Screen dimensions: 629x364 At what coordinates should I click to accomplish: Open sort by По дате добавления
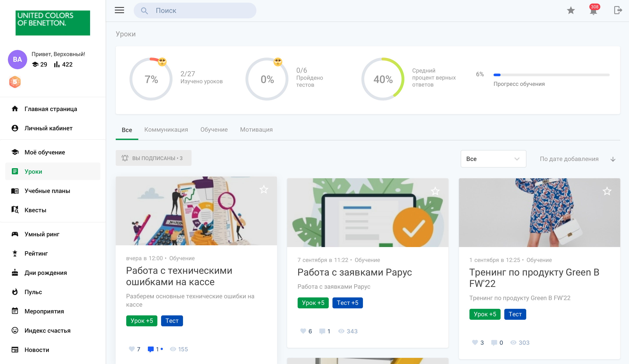pyautogui.click(x=569, y=159)
